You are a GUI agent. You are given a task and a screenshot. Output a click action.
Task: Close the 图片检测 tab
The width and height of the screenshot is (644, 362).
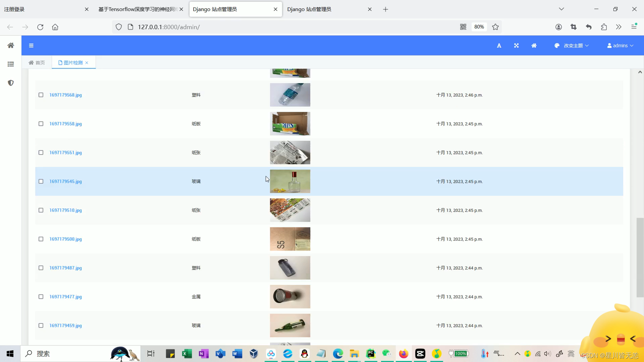87,63
